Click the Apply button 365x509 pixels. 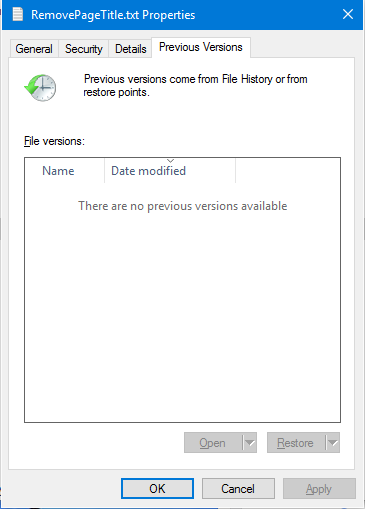pos(319,489)
